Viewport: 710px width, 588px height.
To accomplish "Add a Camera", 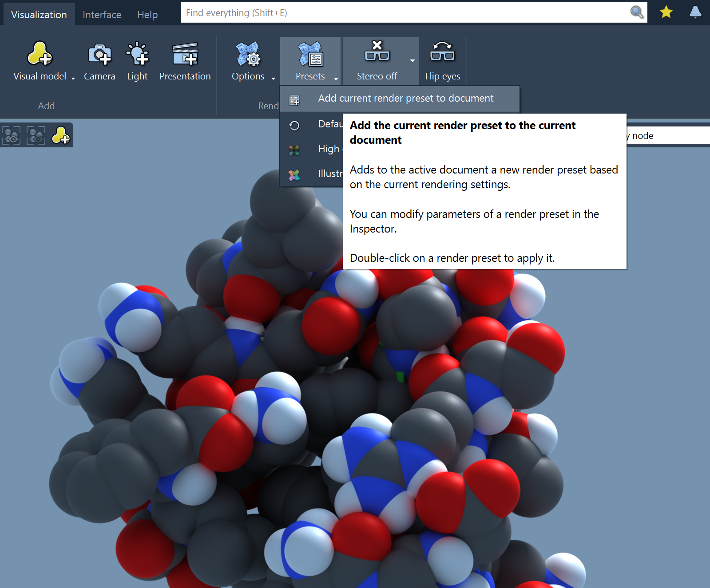I will pos(99,61).
